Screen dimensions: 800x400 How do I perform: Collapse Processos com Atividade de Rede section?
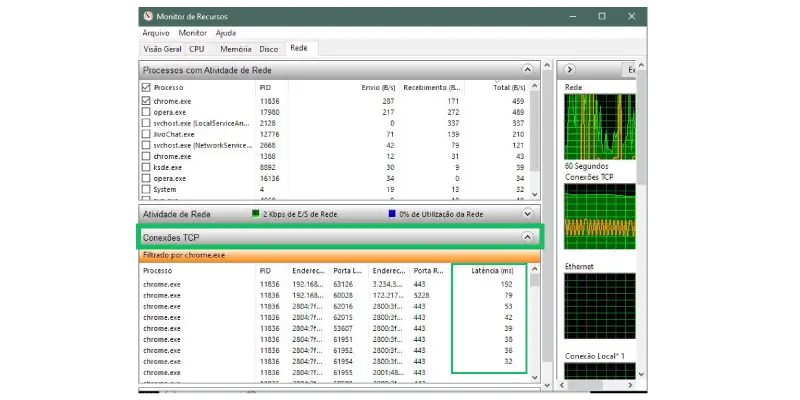(527, 70)
